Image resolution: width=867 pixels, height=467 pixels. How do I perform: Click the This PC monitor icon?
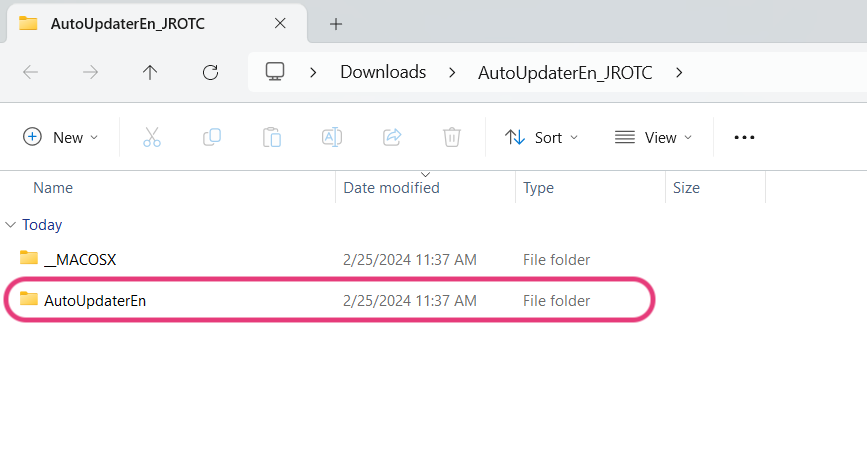pos(275,72)
